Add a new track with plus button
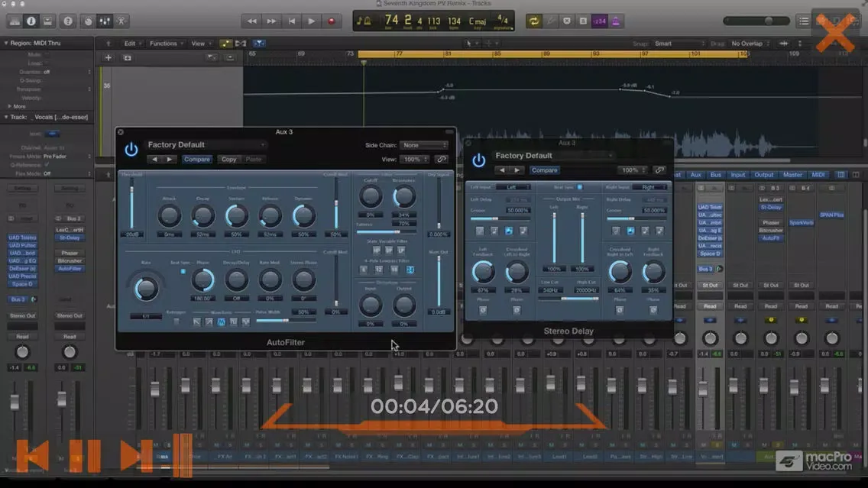This screenshot has height=488, width=868. click(x=108, y=57)
